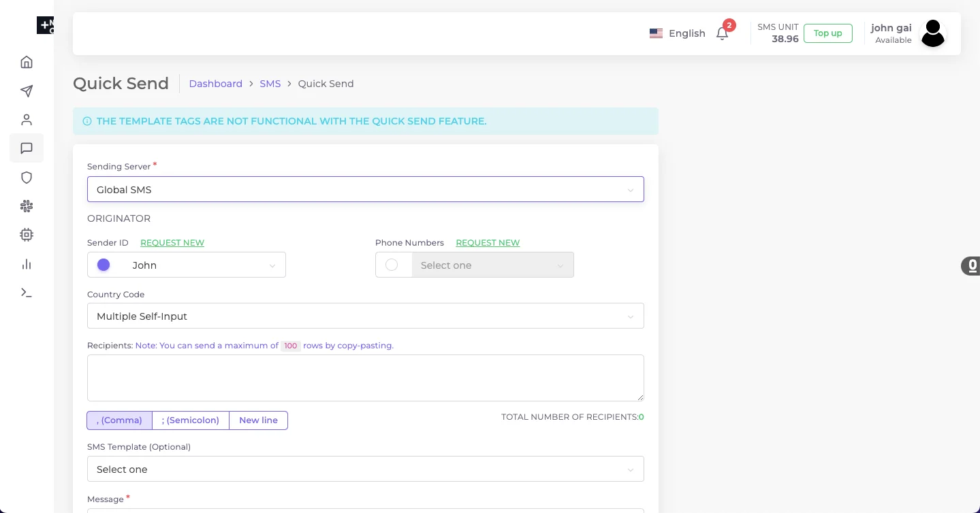The width and height of the screenshot is (980, 513).
Task: Choose the New line delimiter option
Action: pyautogui.click(x=258, y=420)
